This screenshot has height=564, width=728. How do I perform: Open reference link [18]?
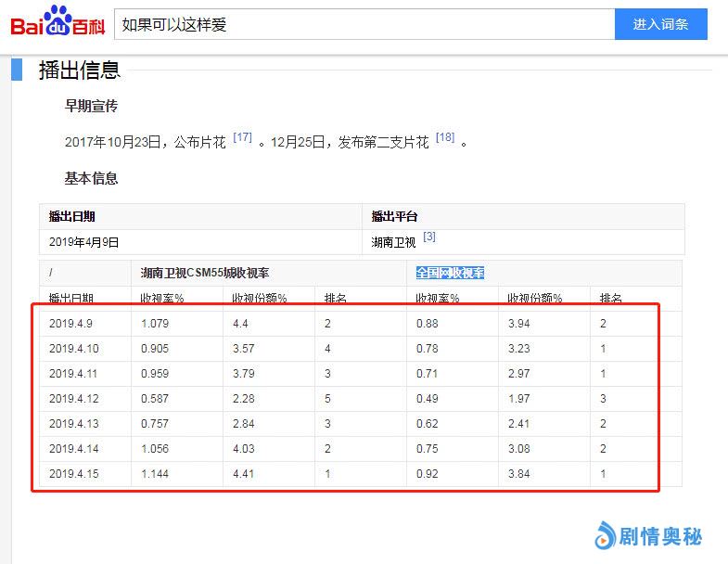click(445, 137)
